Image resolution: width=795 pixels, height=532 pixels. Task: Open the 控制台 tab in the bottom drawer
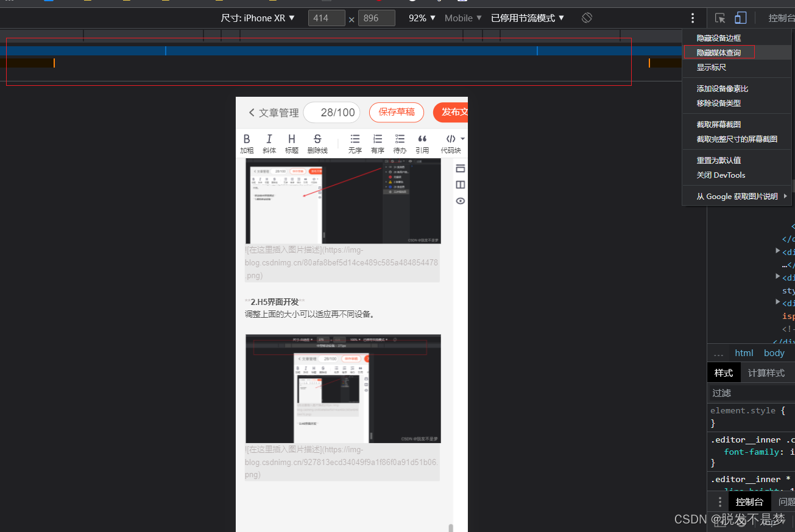[749, 502]
